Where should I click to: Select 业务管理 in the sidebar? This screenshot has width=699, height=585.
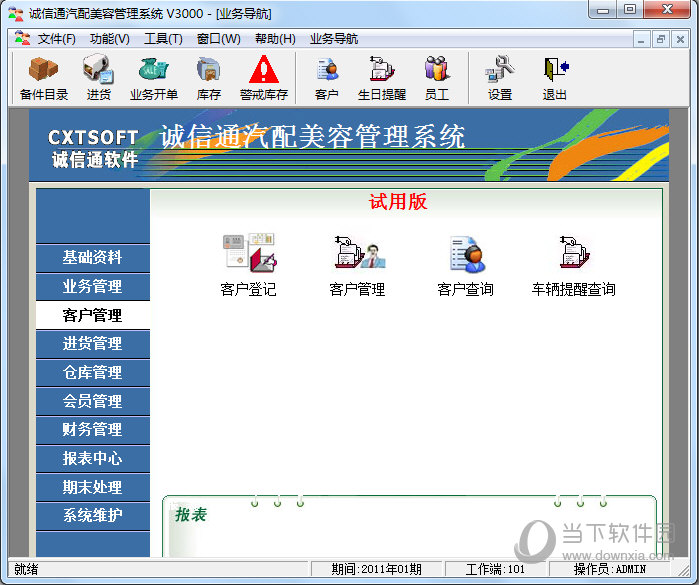[93, 286]
